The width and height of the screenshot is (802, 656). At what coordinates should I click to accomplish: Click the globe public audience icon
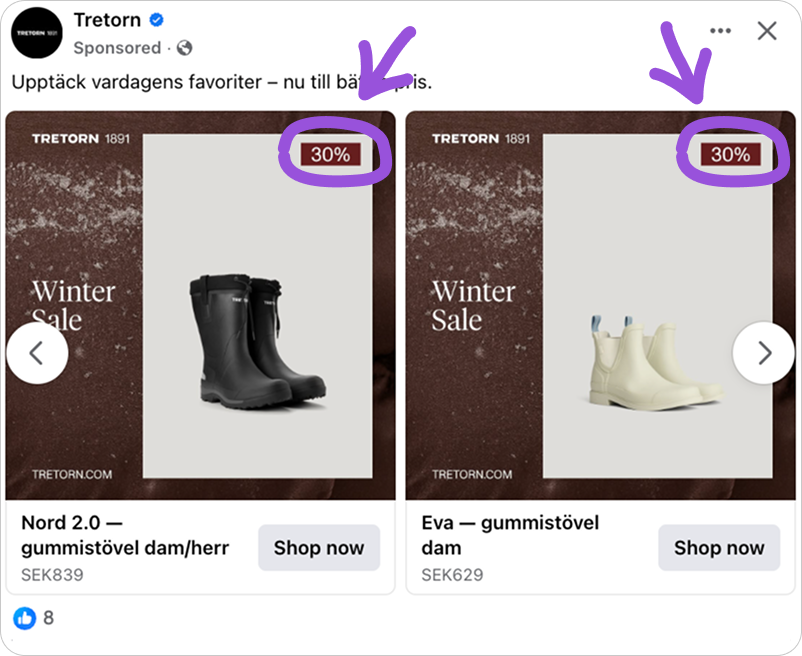tap(184, 48)
